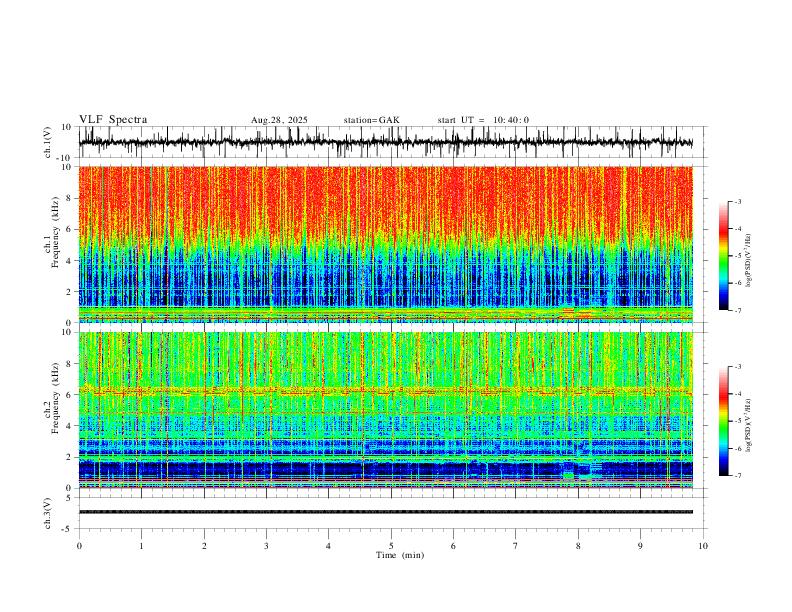Image resolution: width=792 pixels, height=612 pixels.
Task: Click the 'start UT = 10:40:0' text
Action: pos(483,120)
